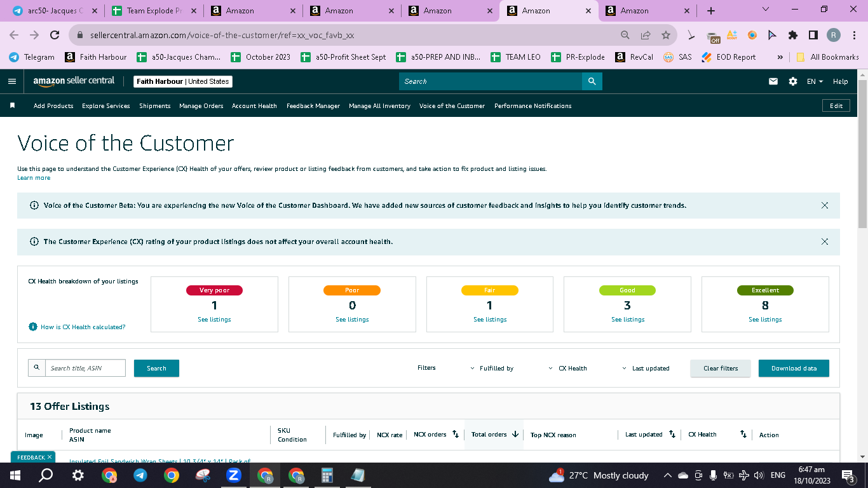The image size is (868, 488).
Task: Click the info icon beside How is CX Health calculated
Action: pos(33,327)
